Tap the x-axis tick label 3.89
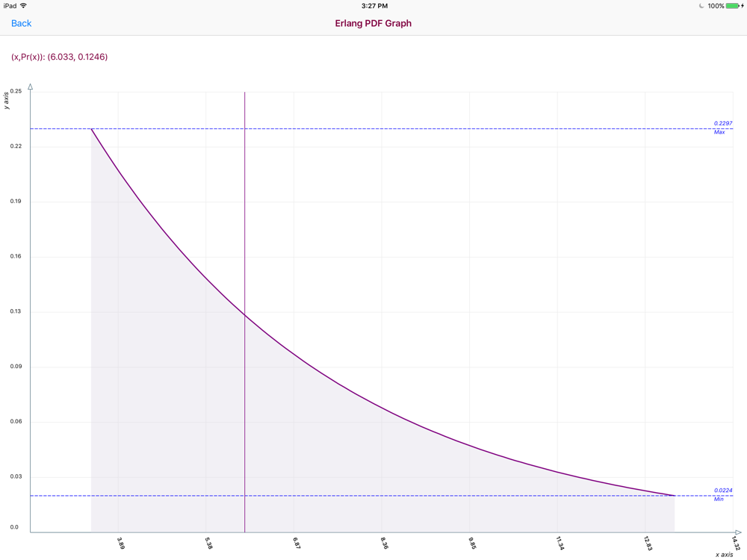This screenshot has height=560, width=747. (121, 544)
